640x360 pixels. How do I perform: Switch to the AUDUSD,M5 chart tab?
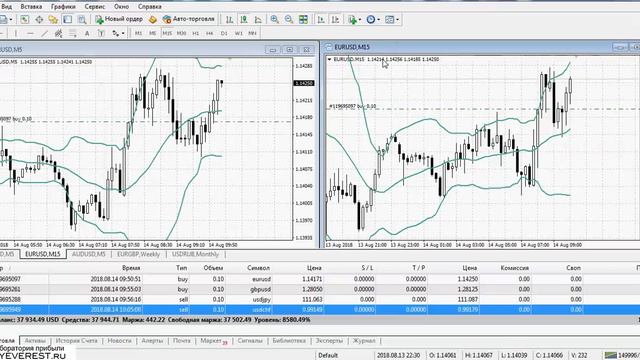[x=89, y=254]
